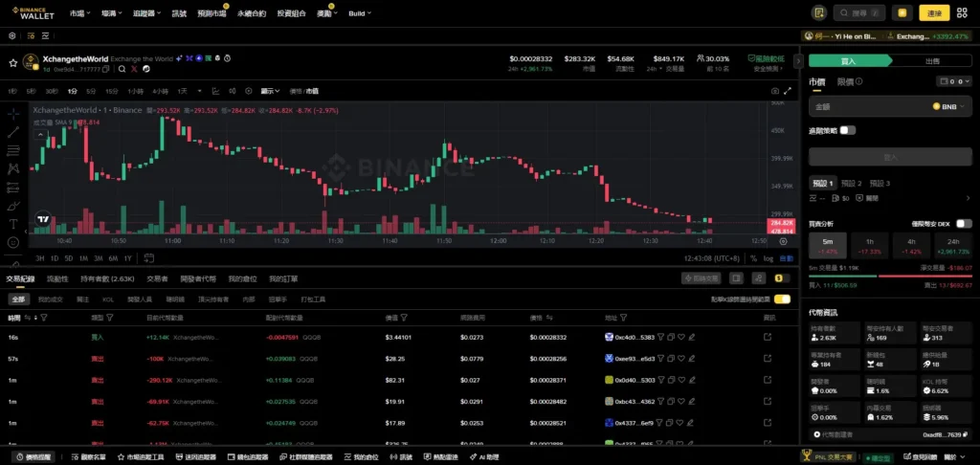Switch to the 流動性 tab
980x465 pixels.
(57, 278)
